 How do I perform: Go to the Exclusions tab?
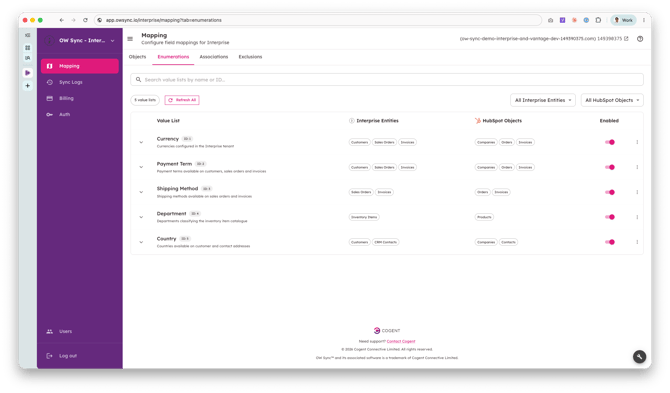tap(250, 57)
